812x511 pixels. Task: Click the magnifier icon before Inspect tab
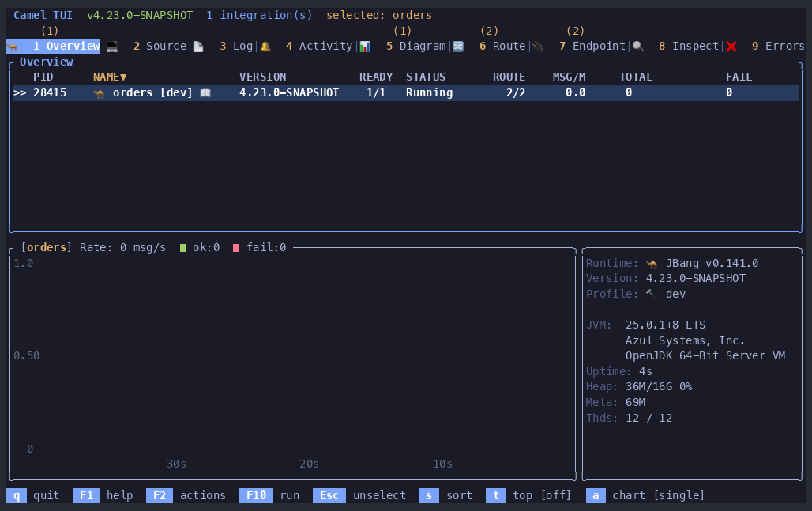[638, 47]
